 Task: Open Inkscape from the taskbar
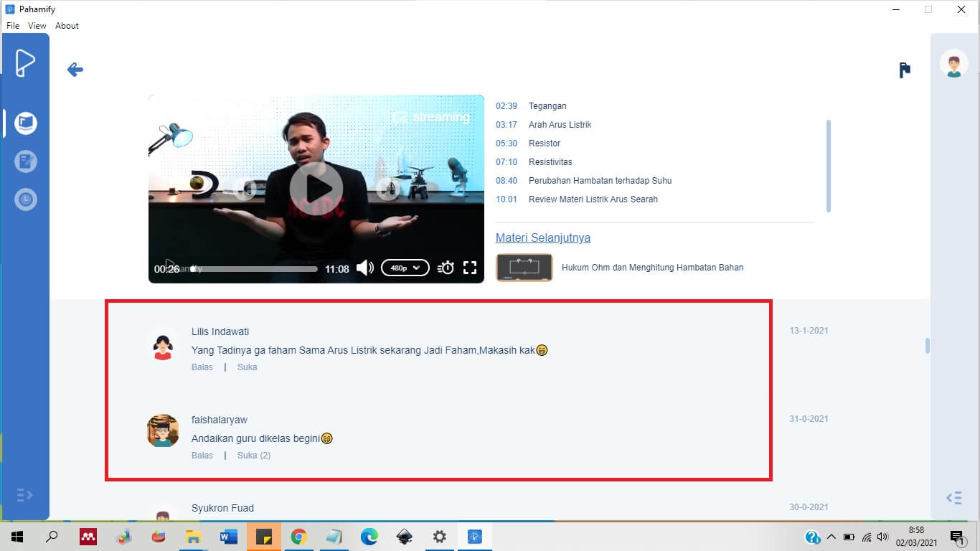point(404,537)
